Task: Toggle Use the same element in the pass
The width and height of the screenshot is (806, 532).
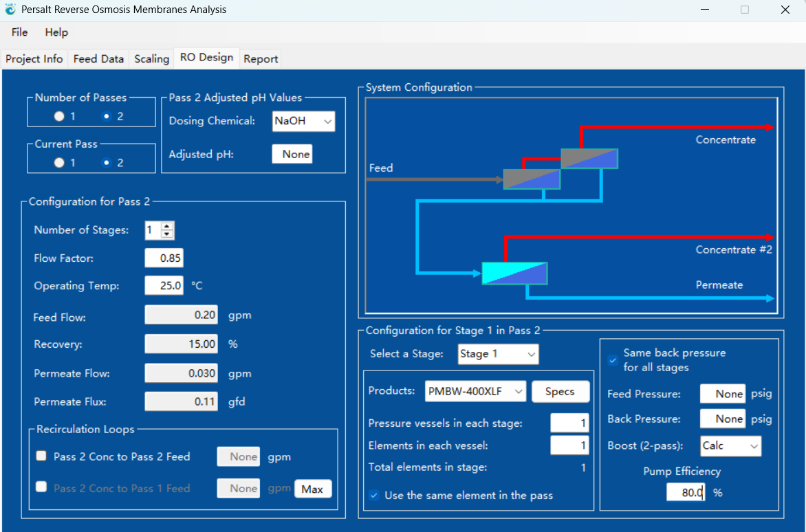Action: pos(374,496)
